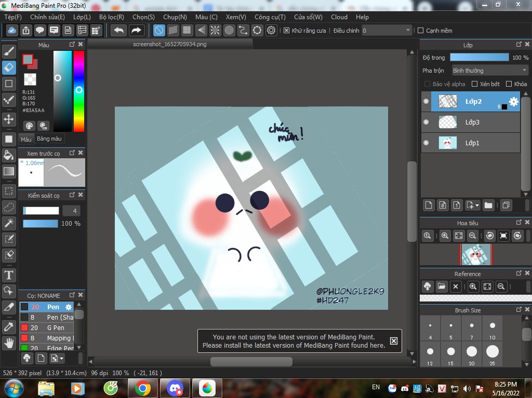Select the Magic Wand tool
The width and height of the screenshot is (532, 398).
[x=9, y=223]
